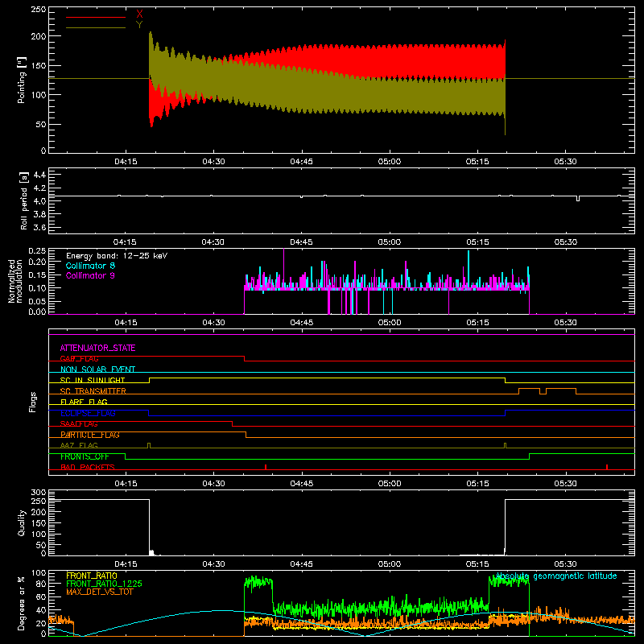Click the PARTICLE_FLAG label
The width and height of the screenshot is (644, 644).
click(90, 435)
